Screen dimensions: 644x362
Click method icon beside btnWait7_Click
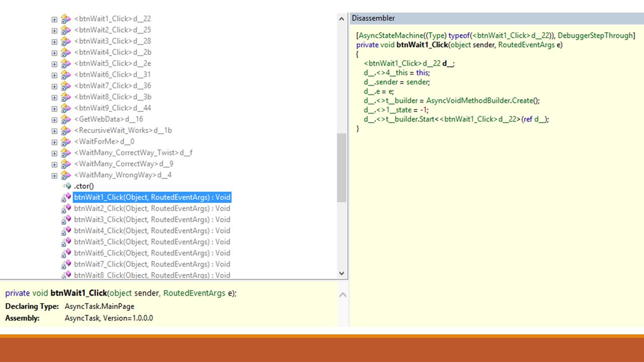click(66, 264)
